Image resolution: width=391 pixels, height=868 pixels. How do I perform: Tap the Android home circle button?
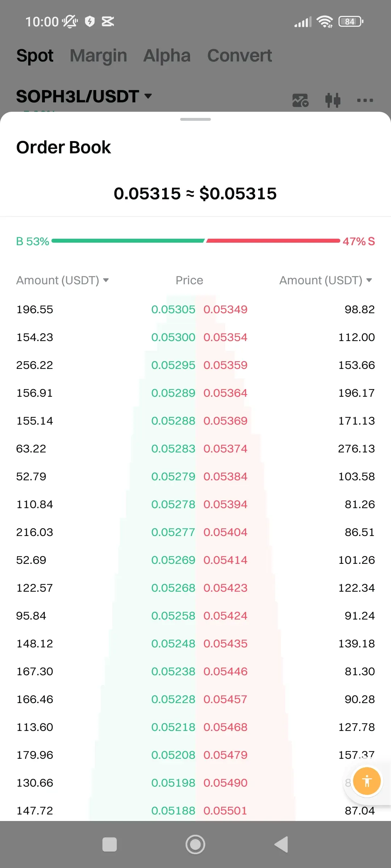(195, 844)
